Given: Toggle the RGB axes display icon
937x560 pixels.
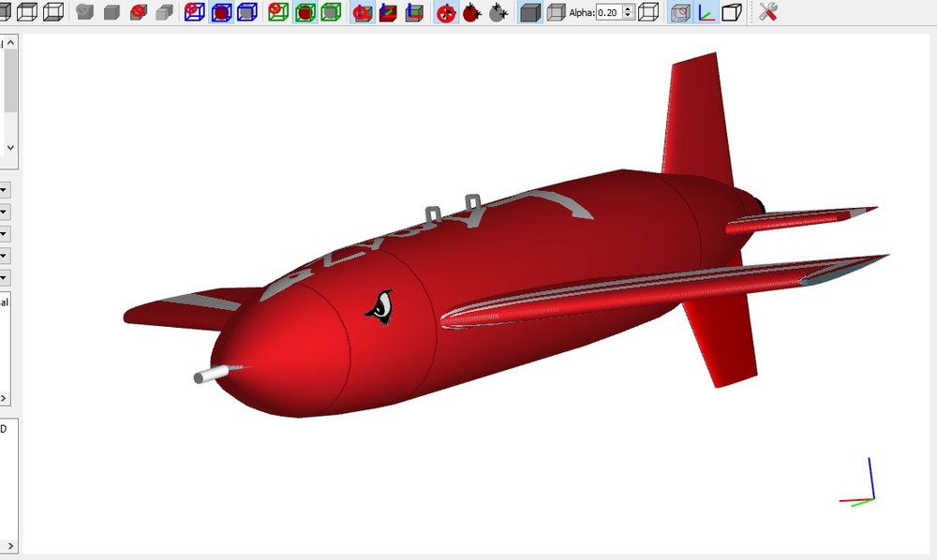Looking at the screenshot, I should click(x=706, y=12).
